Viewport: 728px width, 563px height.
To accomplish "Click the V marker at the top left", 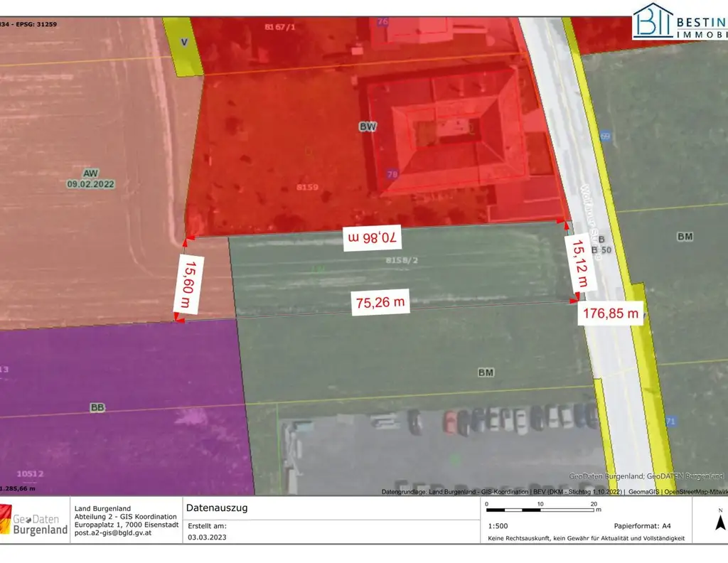I will [183, 41].
